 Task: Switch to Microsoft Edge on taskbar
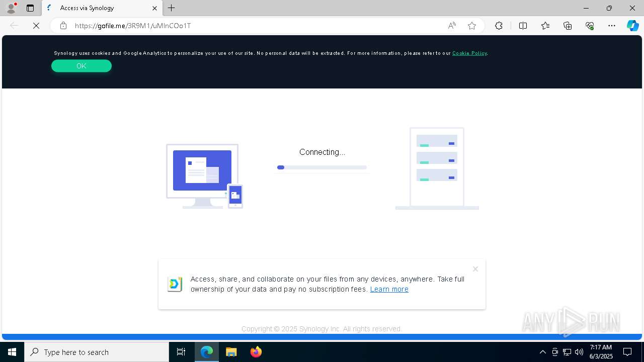207,352
